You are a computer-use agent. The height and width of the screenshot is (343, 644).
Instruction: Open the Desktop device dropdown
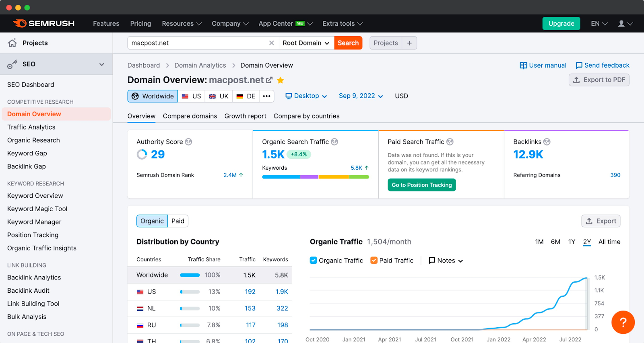(306, 96)
